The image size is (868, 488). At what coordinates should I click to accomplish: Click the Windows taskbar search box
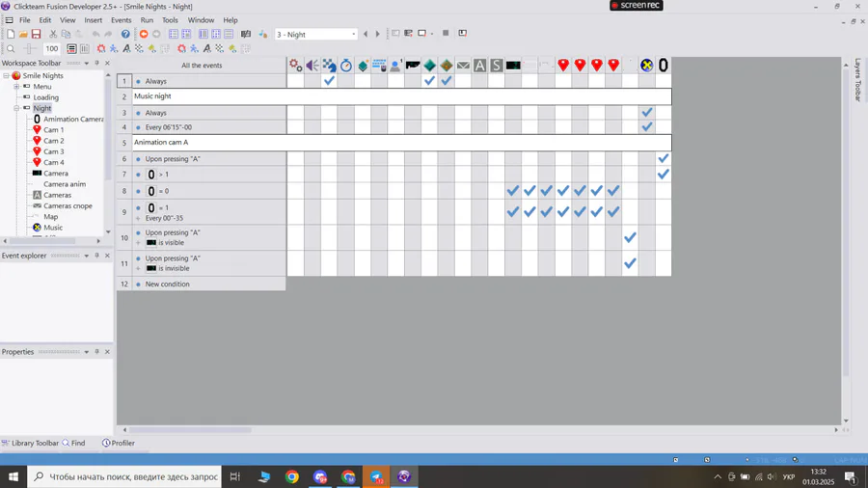[124, 476]
